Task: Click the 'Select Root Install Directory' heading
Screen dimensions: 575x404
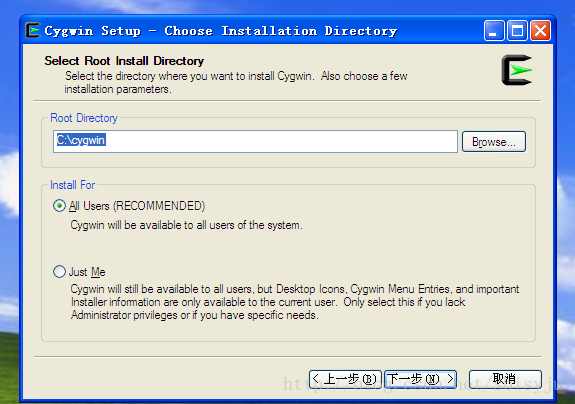Action: coord(124,61)
